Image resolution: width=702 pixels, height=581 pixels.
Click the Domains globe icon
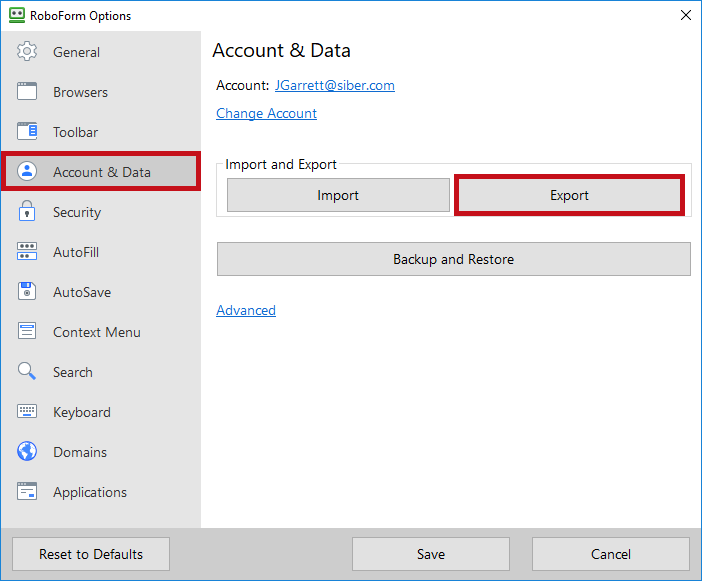(27, 452)
